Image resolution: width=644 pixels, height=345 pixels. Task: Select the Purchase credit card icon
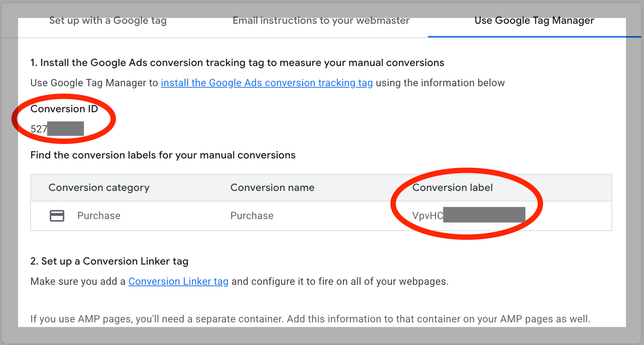[58, 215]
